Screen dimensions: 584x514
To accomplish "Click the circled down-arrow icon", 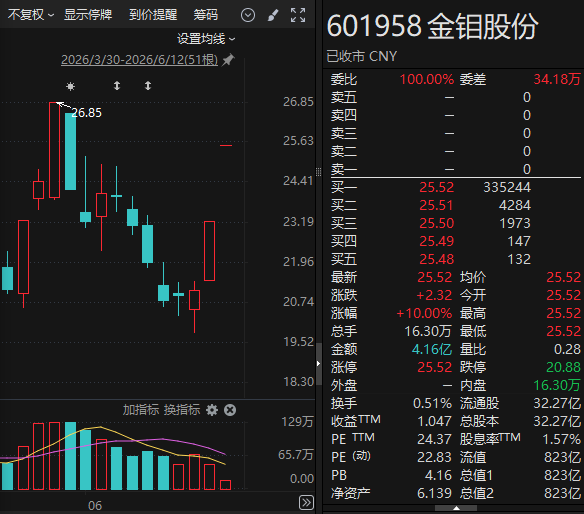I will (248, 15).
